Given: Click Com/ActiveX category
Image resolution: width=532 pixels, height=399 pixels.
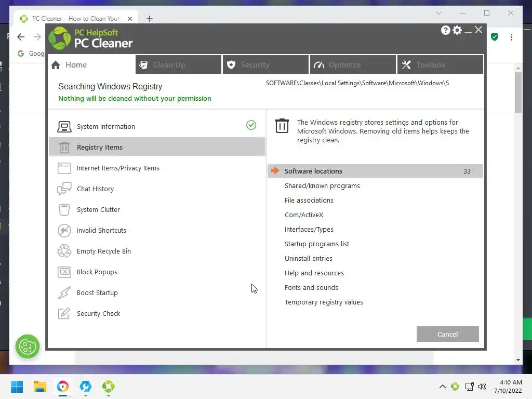Looking at the screenshot, I should tap(303, 215).
